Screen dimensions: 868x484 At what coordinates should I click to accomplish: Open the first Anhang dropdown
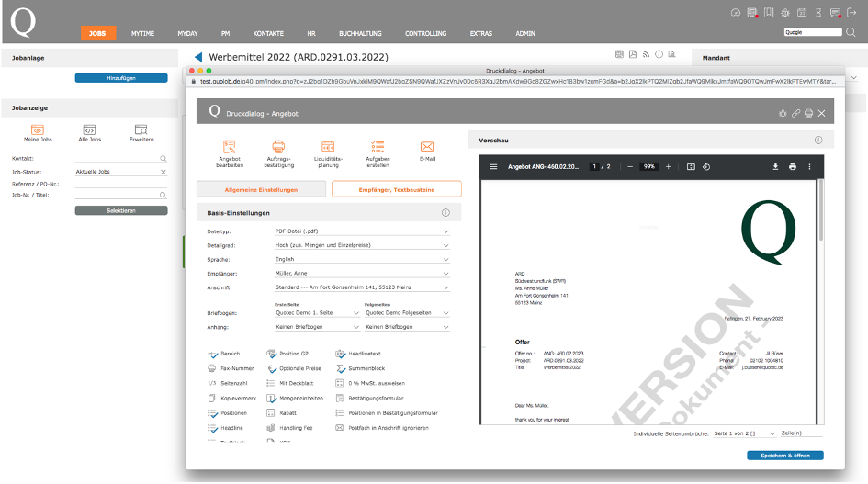317,327
